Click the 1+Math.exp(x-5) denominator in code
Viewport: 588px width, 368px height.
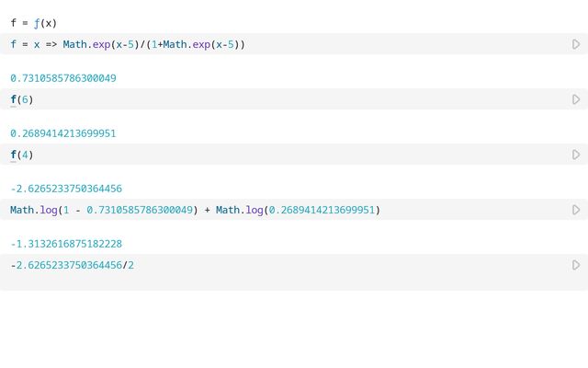point(195,44)
